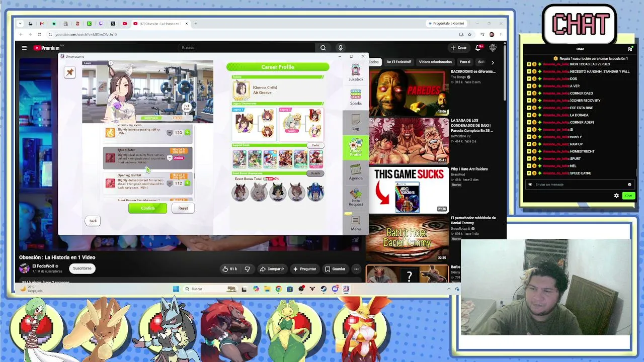This screenshot has width=644, height=362.
Task: Select the 'Para ti' filter chip
Action: 465,62
